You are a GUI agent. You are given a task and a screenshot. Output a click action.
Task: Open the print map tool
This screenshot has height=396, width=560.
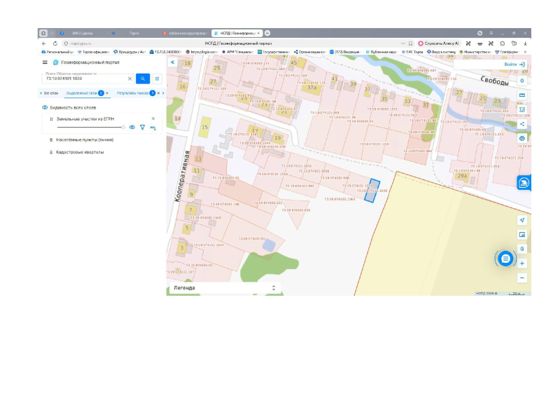pos(522,109)
